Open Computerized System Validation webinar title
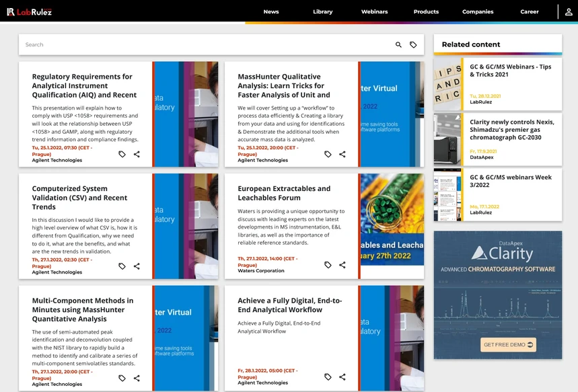Image resolution: width=578 pixels, height=392 pixels. (79, 198)
